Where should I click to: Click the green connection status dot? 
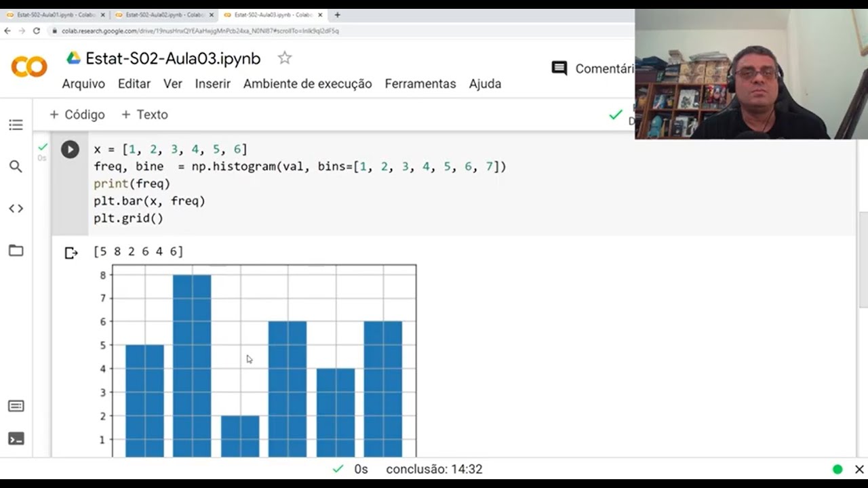tap(837, 469)
